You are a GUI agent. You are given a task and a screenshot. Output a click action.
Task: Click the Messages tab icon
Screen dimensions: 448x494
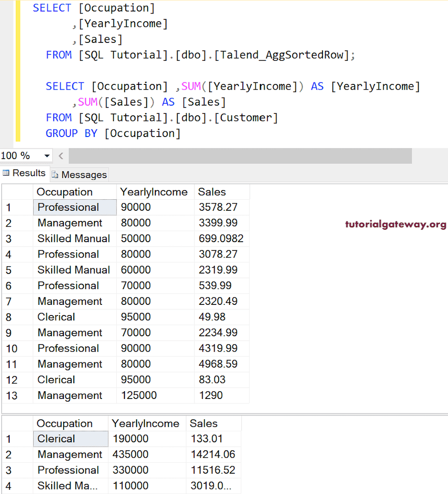(55, 175)
